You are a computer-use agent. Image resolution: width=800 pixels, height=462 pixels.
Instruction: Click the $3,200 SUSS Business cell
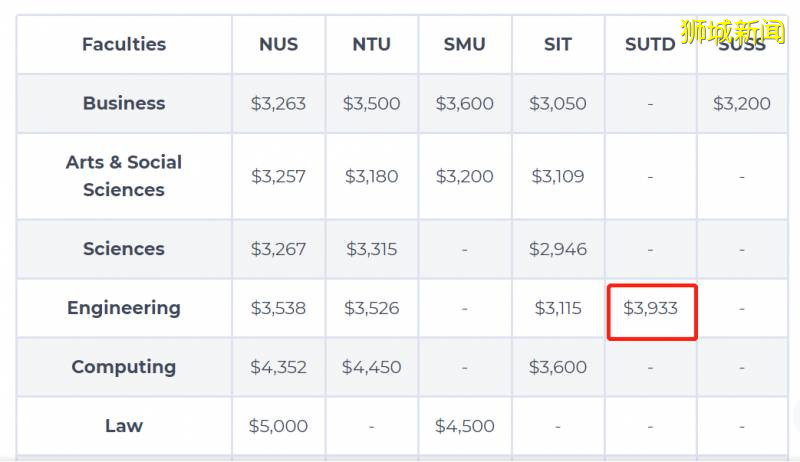point(742,103)
